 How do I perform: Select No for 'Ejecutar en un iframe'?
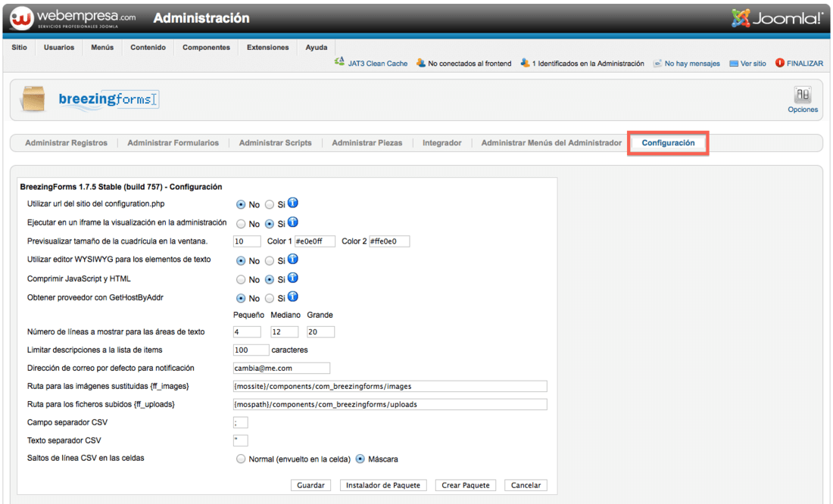click(x=241, y=223)
